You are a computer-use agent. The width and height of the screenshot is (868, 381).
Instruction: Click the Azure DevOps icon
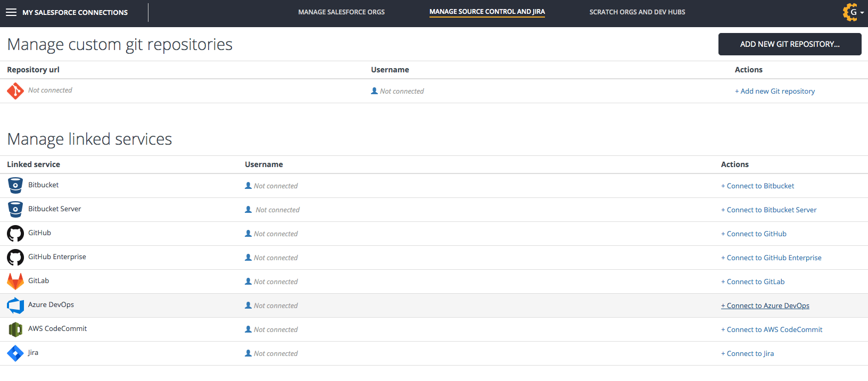(x=15, y=305)
